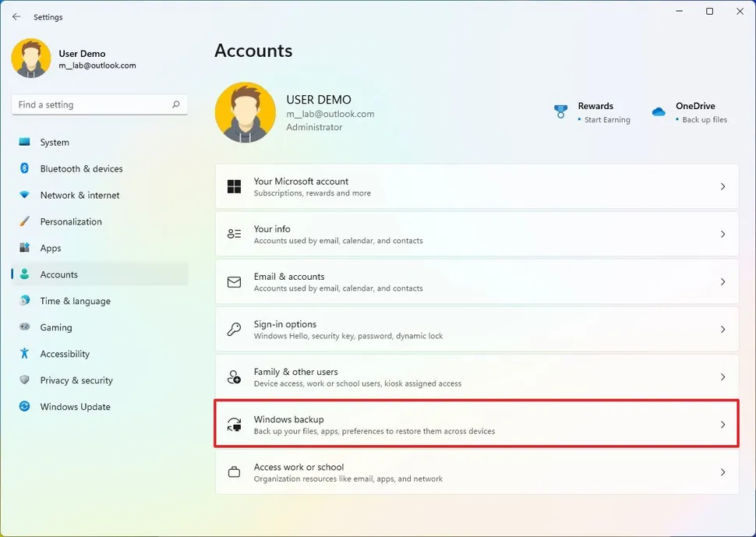This screenshot has width=756, height=537.
Task: Click the Rewards medal icon
Action: (x=560, y=111)
